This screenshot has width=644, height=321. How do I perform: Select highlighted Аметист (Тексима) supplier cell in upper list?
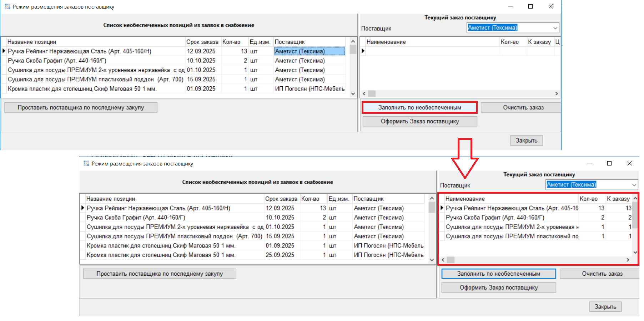309,51
